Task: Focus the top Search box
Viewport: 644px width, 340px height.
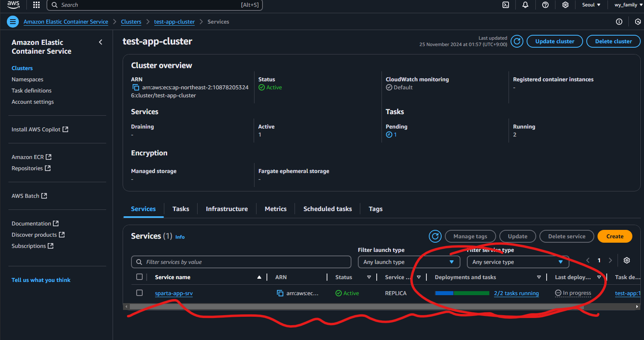Action: tap(155, 5)
